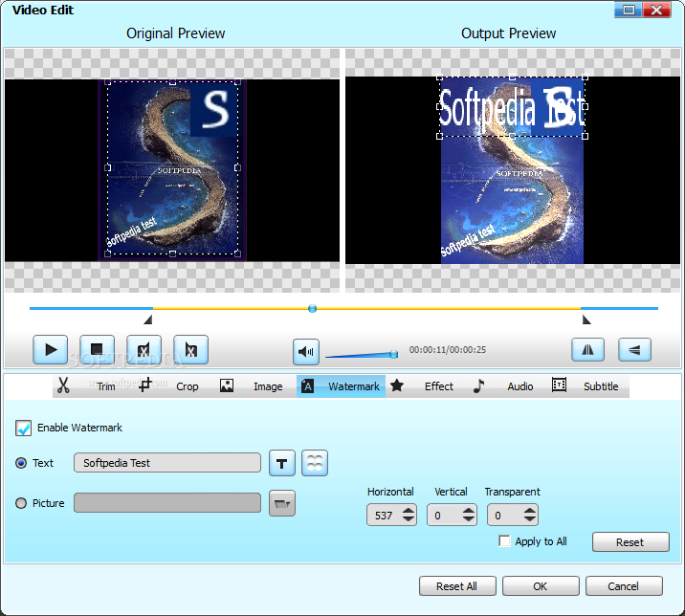Click the trim start triangle marker on timeline
This screenshot has width=685, height=616.
(x=148, y=319)
